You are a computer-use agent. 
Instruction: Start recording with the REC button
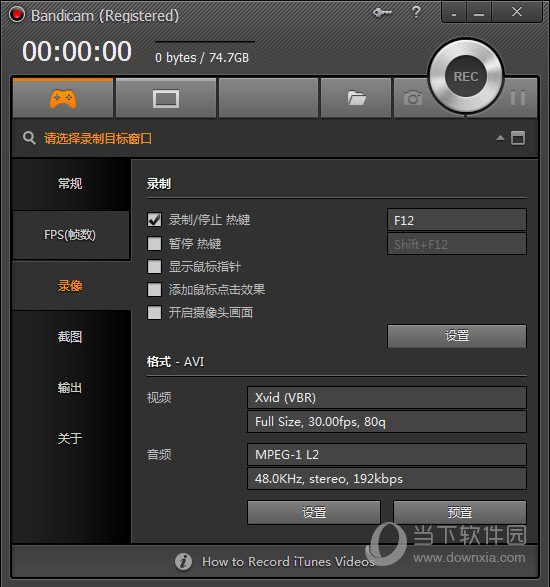pyautogui.click(x=466, y=76)
